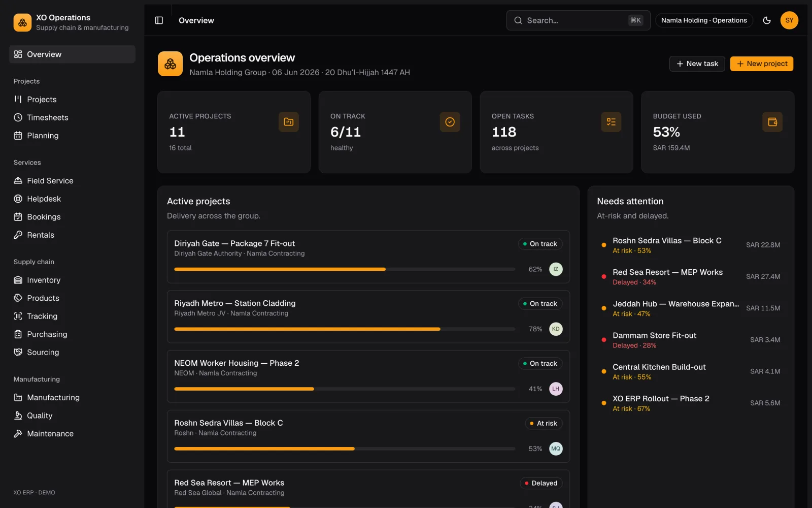812x508 pixels.
Task: Click the Maintenance wrench icon
Action: 18,433
